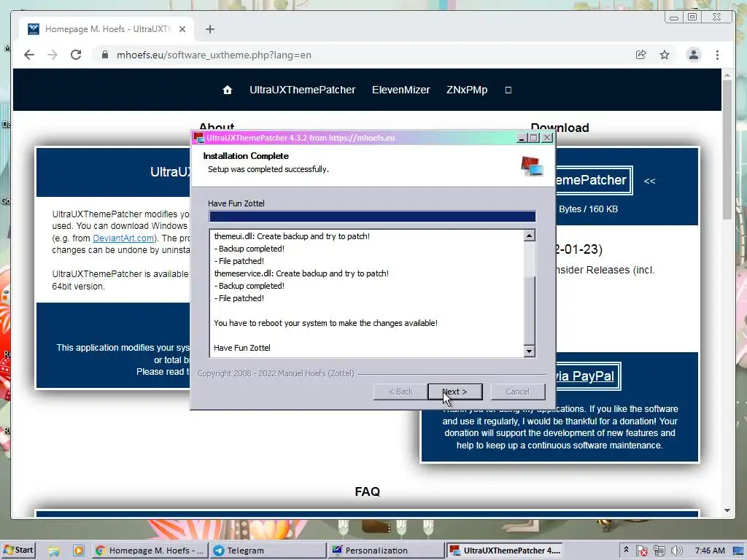The width and height of the screenshot is (747, 560).
Task: Open file explorer taskbar icon
Action: click(54, 551)
